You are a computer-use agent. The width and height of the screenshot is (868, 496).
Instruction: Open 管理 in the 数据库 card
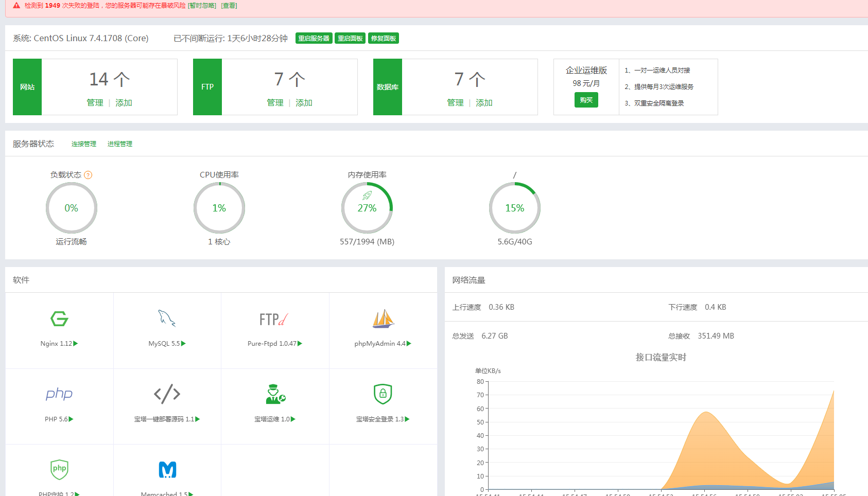coord(455,103)
